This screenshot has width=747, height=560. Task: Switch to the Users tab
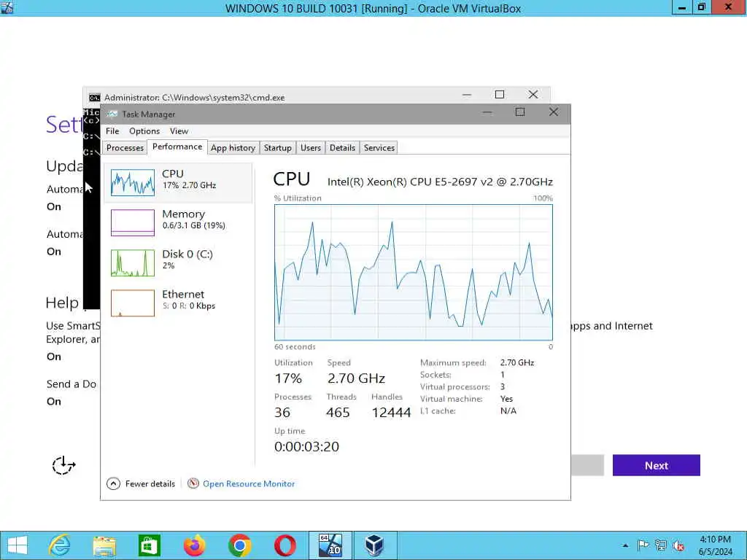pos(311,147)
